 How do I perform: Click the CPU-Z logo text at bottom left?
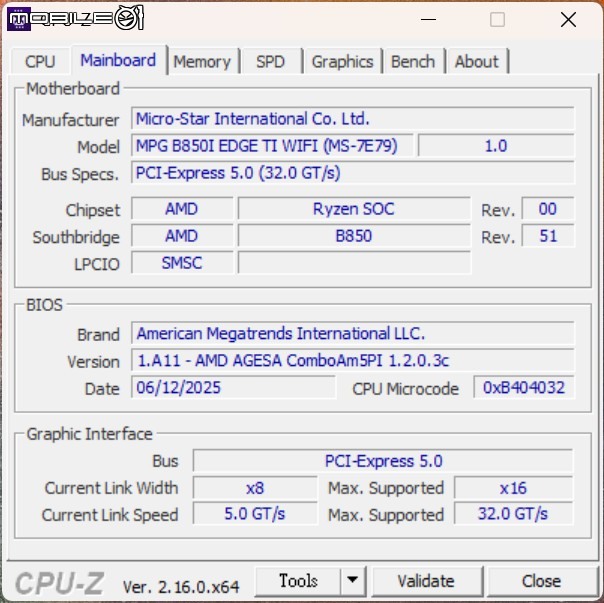tap(60, 583)
